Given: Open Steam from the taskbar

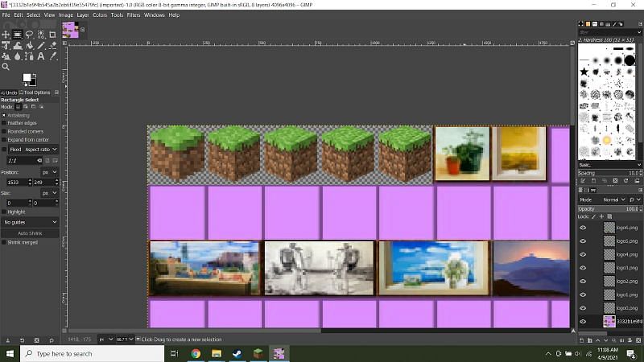Looking at the screenshot, I should coord(237,353).
